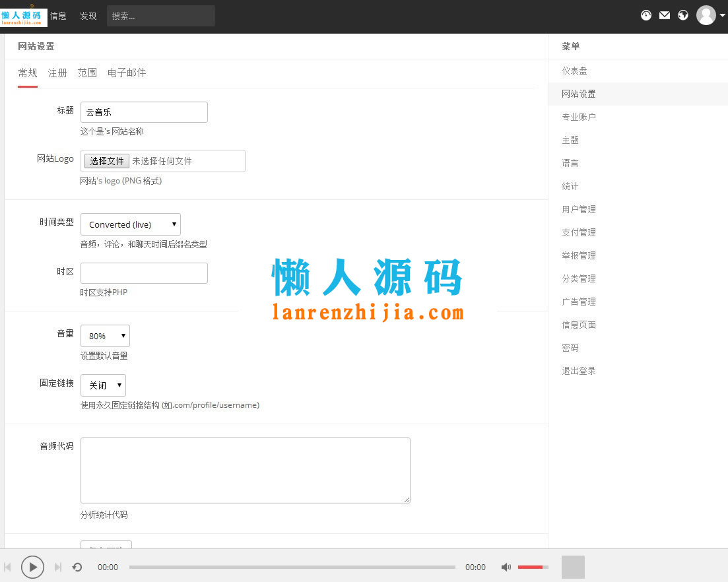Select 网站设置 in the sidebar menu
Image resolution: width=728 pixels, height=582 pixels.
click(578, 94)
